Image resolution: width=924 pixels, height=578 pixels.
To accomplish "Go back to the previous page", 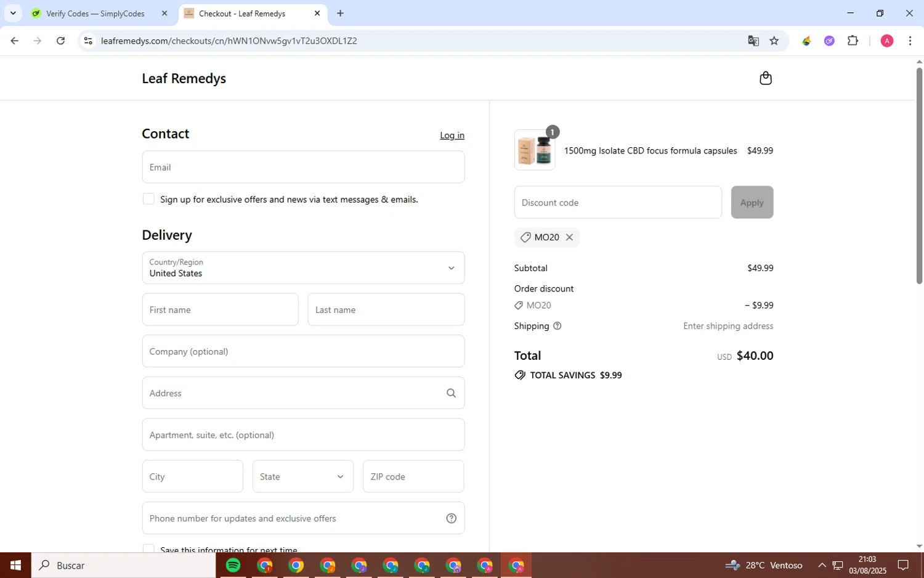I will pyautogui.click(x=14, y=41).
